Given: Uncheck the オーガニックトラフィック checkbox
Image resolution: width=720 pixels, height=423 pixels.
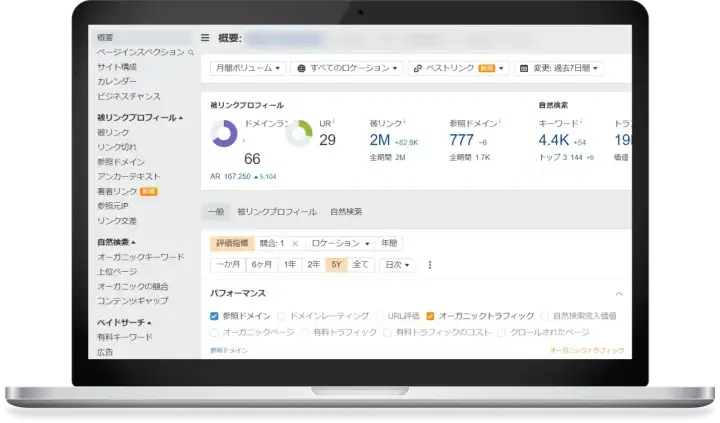Looking at the screenshot, I should [x=430, y=315].
